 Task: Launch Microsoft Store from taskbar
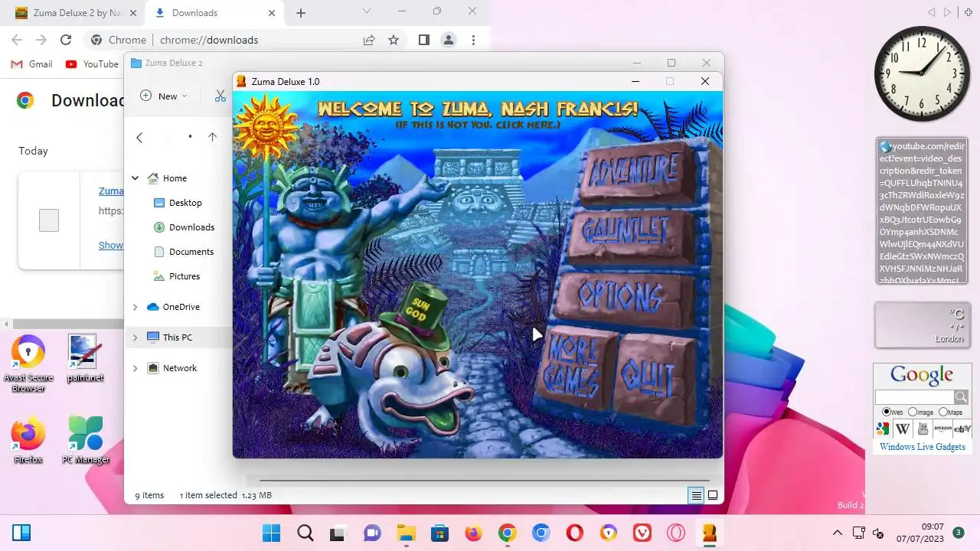pyautogui.click(x=439, y=533)
